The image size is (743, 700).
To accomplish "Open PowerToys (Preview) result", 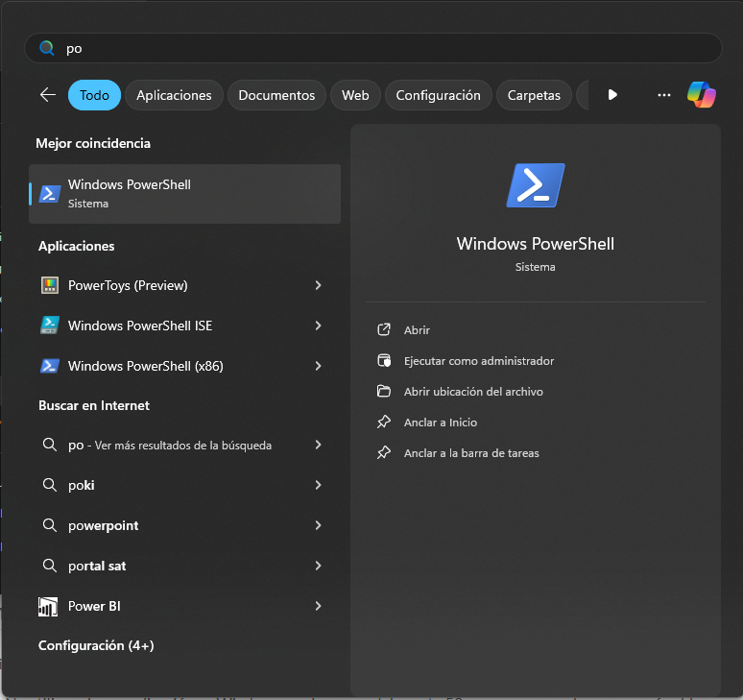I will coord(185,285).
